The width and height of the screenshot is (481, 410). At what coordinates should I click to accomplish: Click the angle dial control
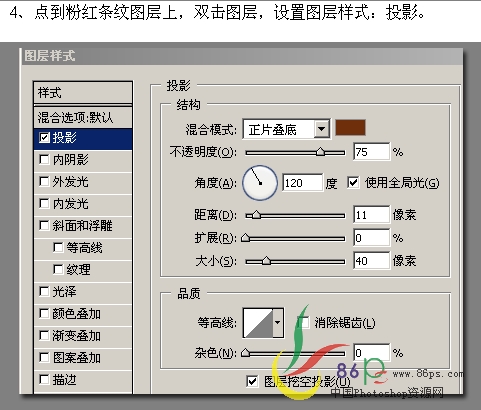(x=260, y=183)
